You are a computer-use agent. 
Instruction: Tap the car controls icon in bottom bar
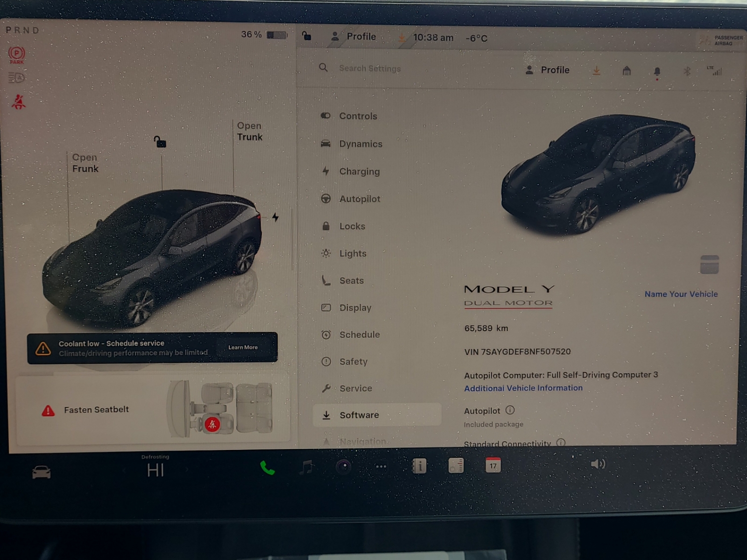tap(41, 472)
